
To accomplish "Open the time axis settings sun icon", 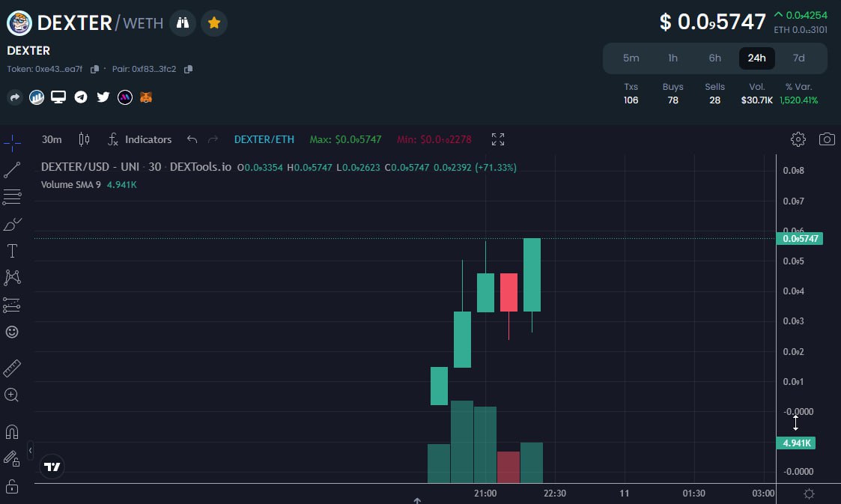I will pos(810,494).
